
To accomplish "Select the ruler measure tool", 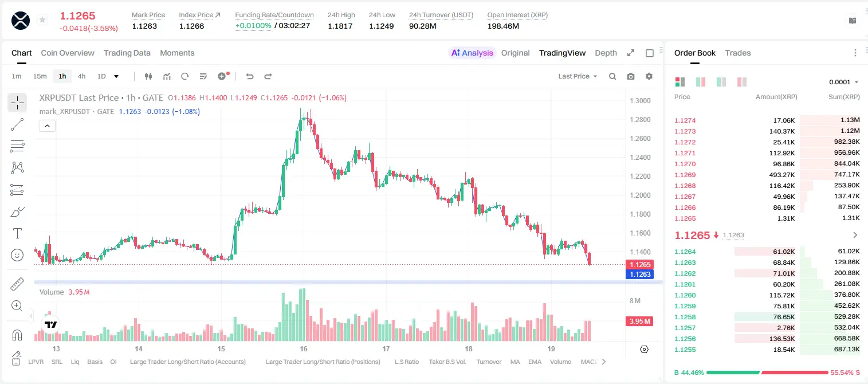I will coord(17,284).
